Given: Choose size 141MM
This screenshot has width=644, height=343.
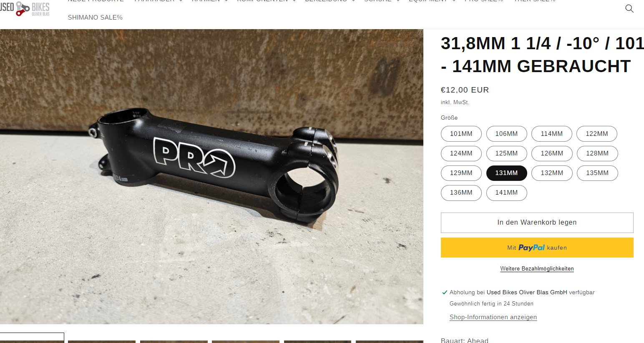Looking at the screenshot, I should point(506,193).
